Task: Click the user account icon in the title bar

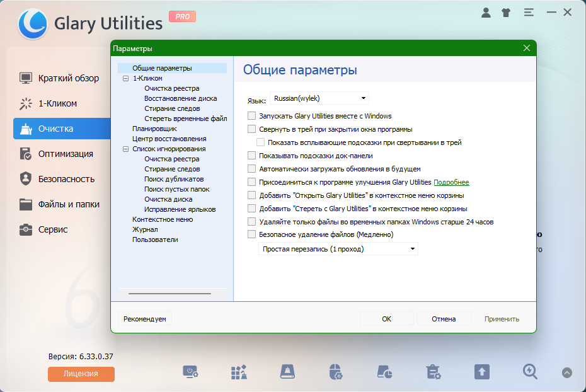Action: coord(486,13)
